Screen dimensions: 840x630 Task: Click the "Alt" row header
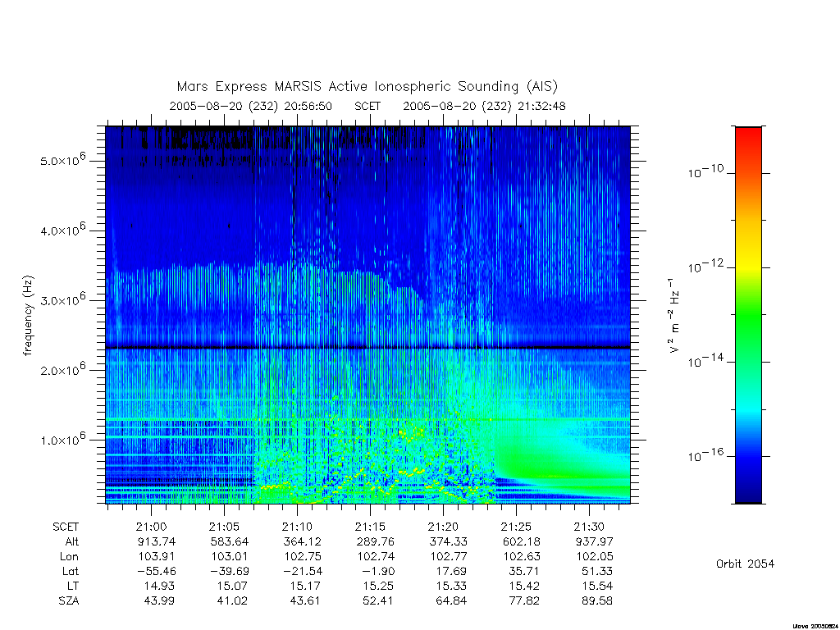point(72,541)
